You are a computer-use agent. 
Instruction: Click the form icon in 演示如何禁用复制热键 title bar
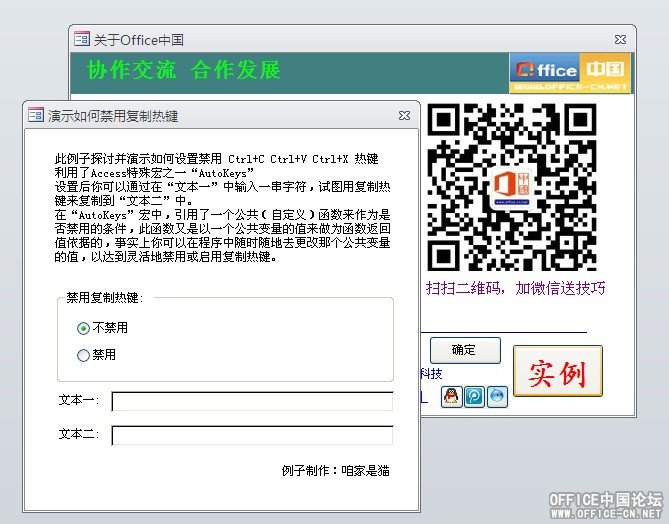(x=36, y=115)
